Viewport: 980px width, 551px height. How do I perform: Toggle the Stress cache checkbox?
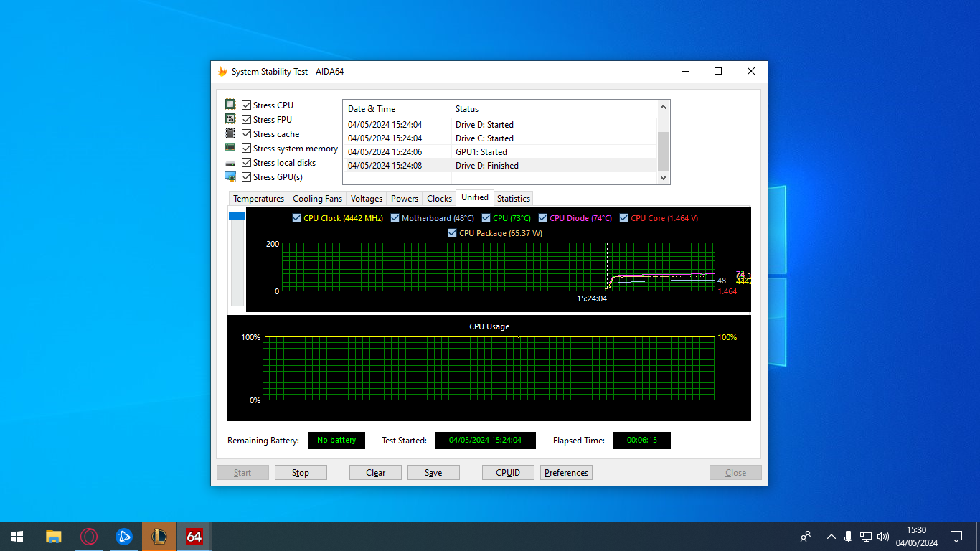point(246,134)
